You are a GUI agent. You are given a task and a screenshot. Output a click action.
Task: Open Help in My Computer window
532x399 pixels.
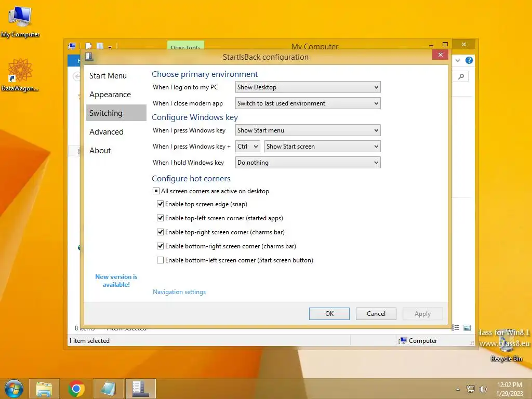[469, 60]
